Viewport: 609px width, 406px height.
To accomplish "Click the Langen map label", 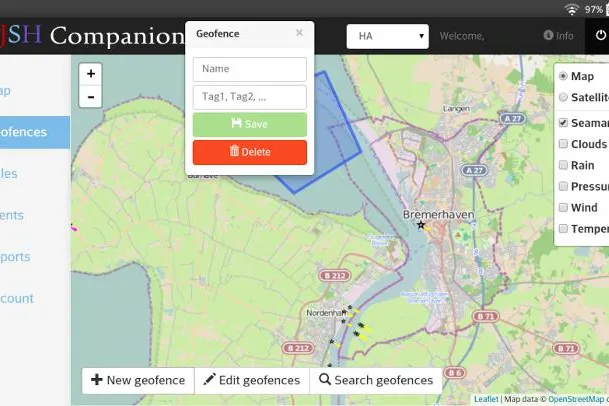I will pos(456,109).
